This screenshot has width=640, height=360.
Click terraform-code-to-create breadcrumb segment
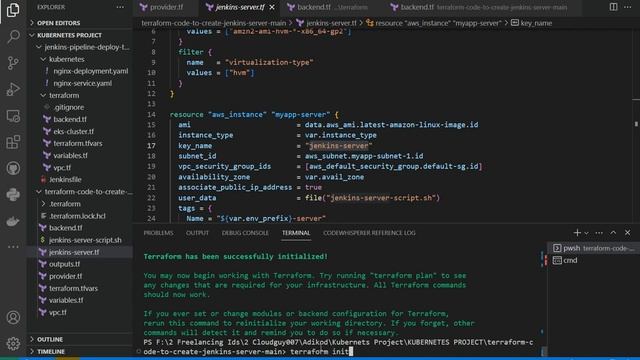(x=213, y=23)
